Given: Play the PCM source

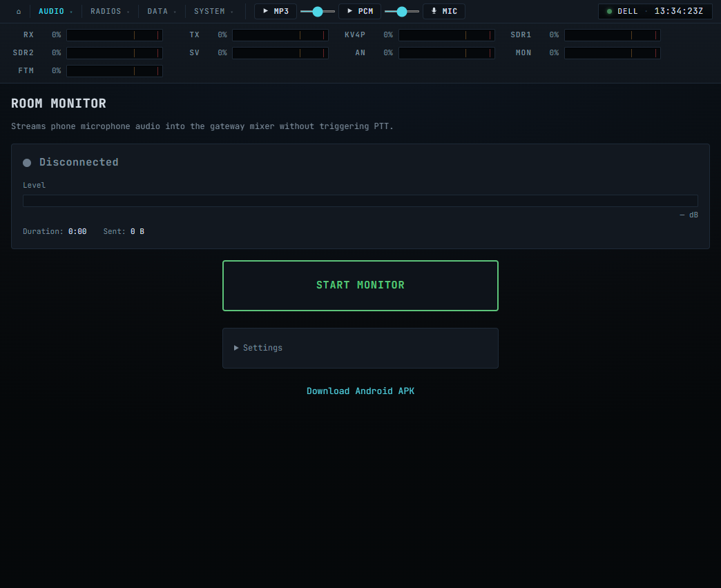Looking at the screenshot, I should point(360,12).
